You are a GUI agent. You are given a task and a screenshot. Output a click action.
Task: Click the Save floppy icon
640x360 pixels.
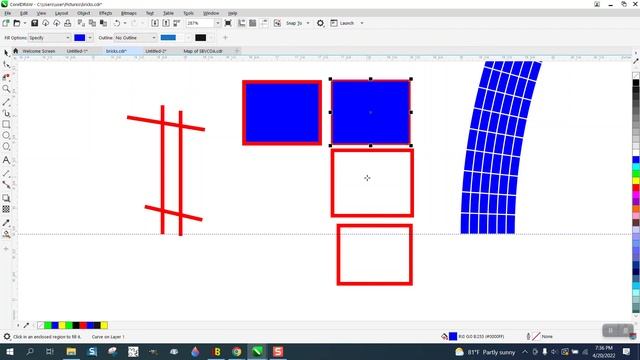click(x=35, y=23)
